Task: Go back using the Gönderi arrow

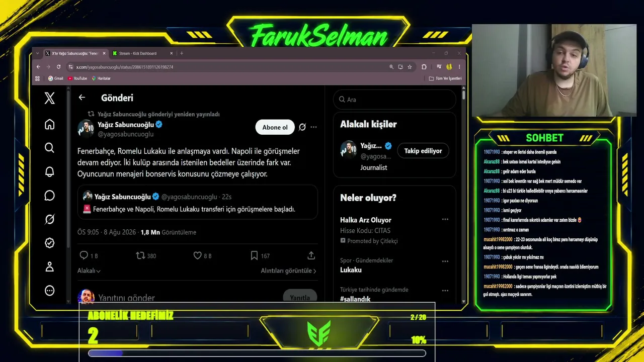Action: pyautogui.click(x=82, y=98)
